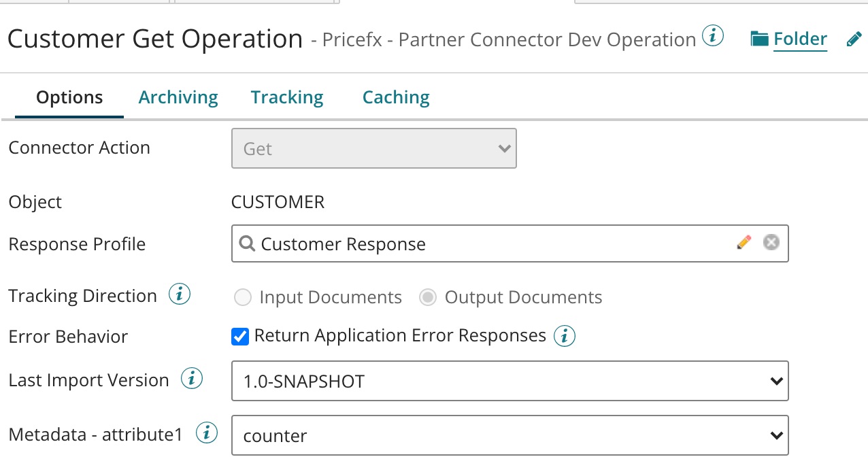Viewport: 868px width, 457px height.
Task: Select the Input Documents radio button
Action: 242,298
